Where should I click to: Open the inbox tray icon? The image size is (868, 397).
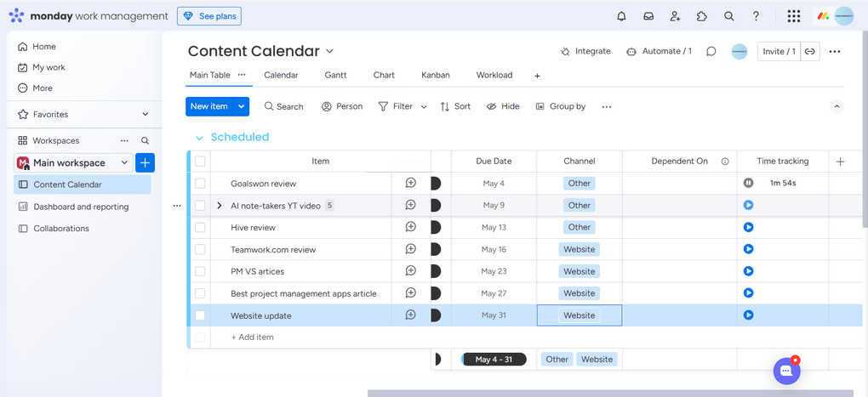tap(648, 16)
